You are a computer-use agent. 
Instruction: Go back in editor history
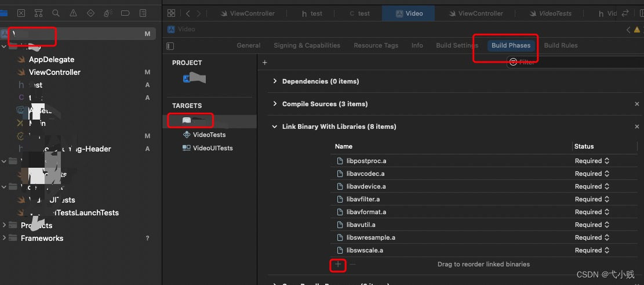(x=188, y=13)
